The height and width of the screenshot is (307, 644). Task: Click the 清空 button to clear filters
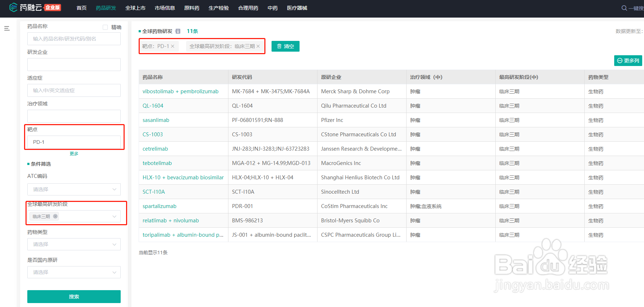(x=286, y=46)
